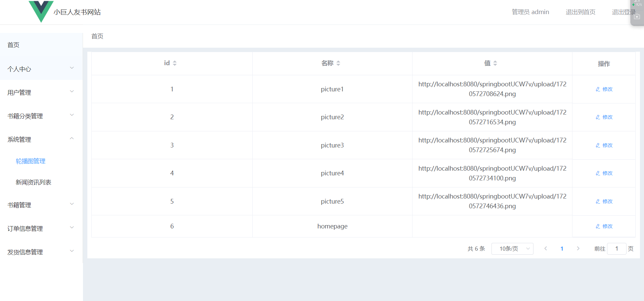Click the 小巨人友书网站 site title
The image size is (644, 301).
pos(77,12)
